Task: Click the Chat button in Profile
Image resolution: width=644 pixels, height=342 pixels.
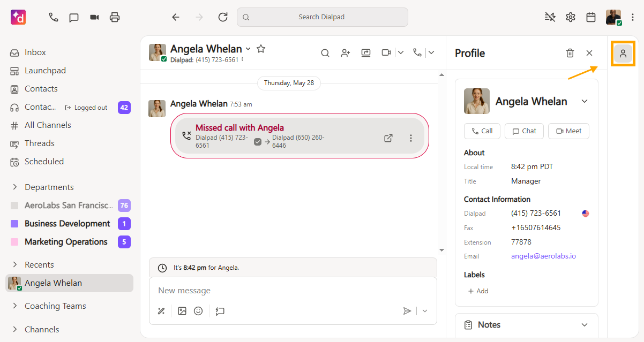Action: tap(524, 131)
